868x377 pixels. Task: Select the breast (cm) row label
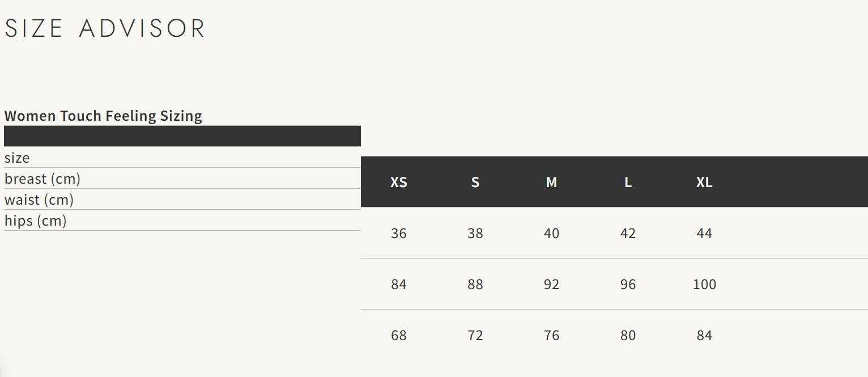click(x=42, y=179)
